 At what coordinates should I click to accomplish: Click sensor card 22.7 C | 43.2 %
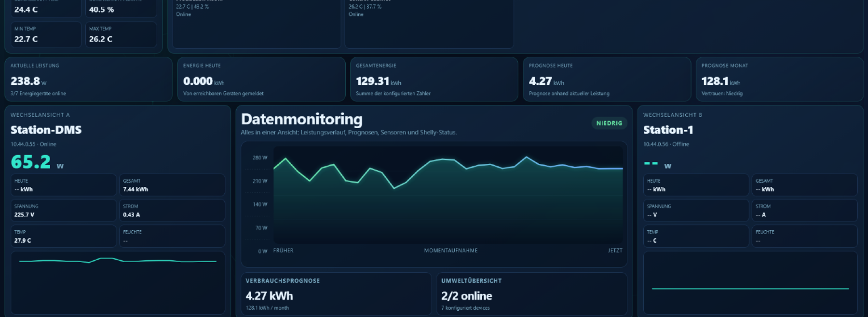pos(257,23)
